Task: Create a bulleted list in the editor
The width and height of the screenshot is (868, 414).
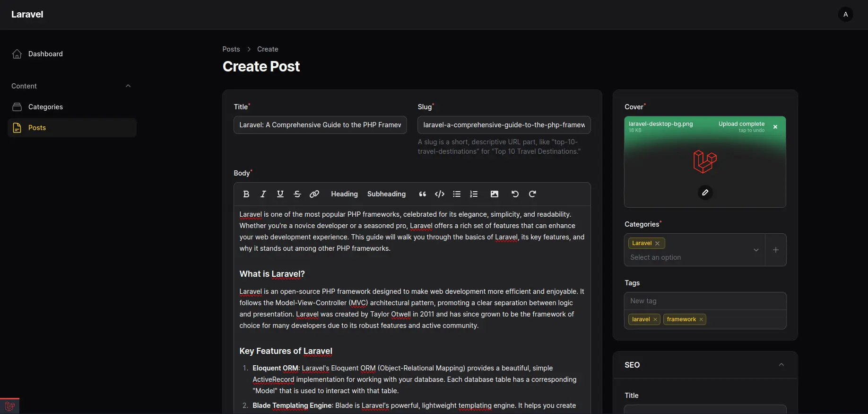Action: pos(457,194)
